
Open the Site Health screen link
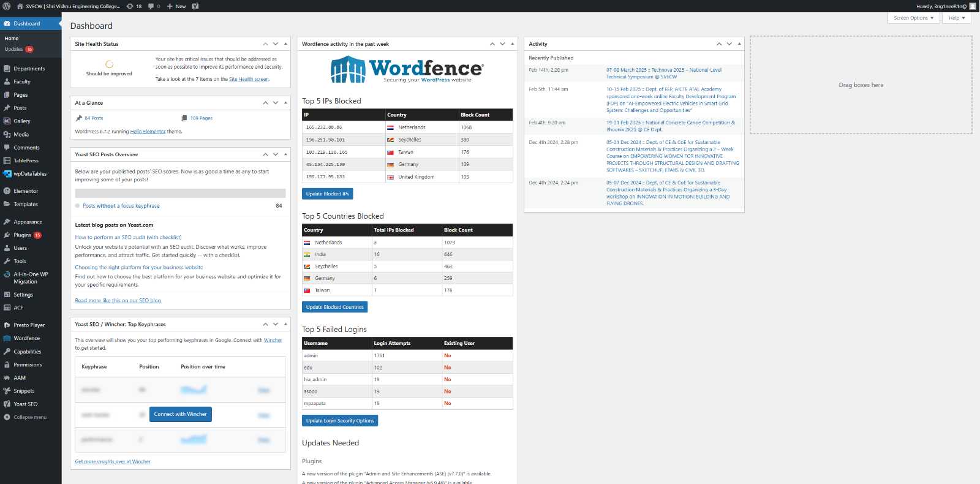pos(249,79)
